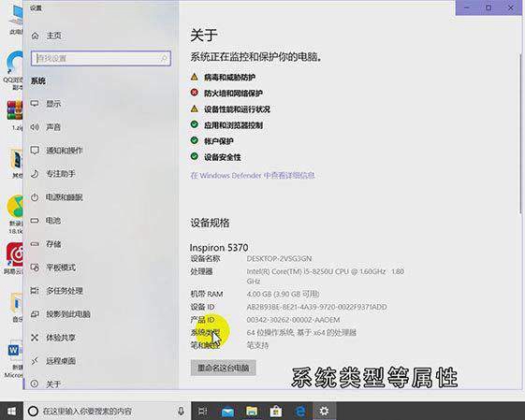Open the 1.zip archive desktop icon
Viewport: 525px width, 420px height.
[x=15, y=115]
